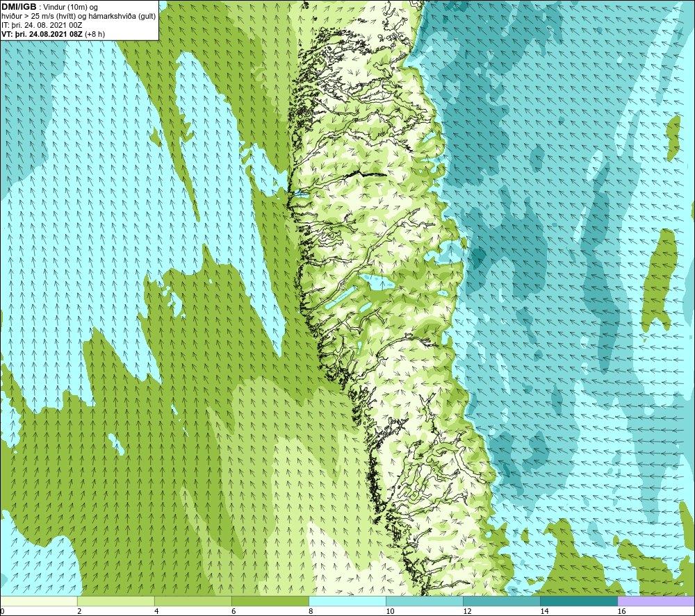Click the dark teal 14–16 m/s color bar segment
695x616 pixels.
[579, 601]
